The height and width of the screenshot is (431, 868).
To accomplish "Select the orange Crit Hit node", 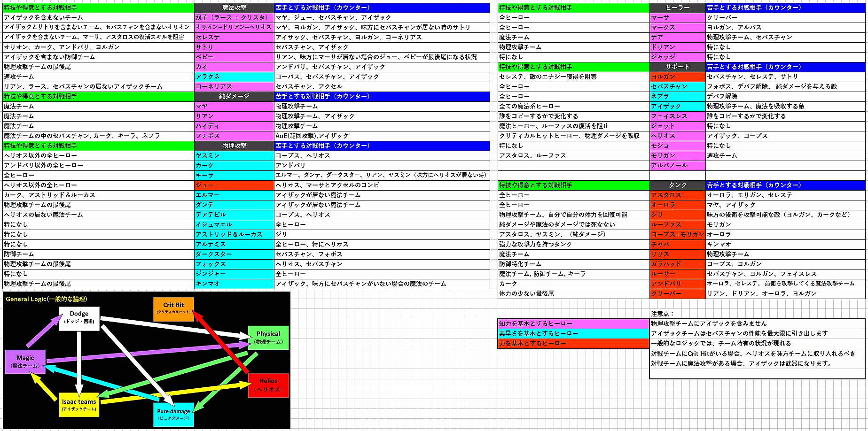I will click(173, 309).
